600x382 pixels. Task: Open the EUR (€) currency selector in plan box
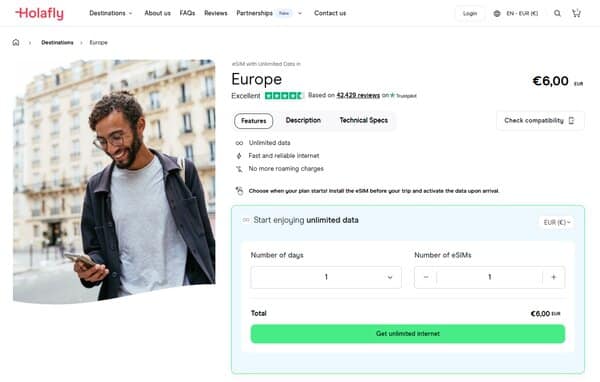click(x=557, y=222)
